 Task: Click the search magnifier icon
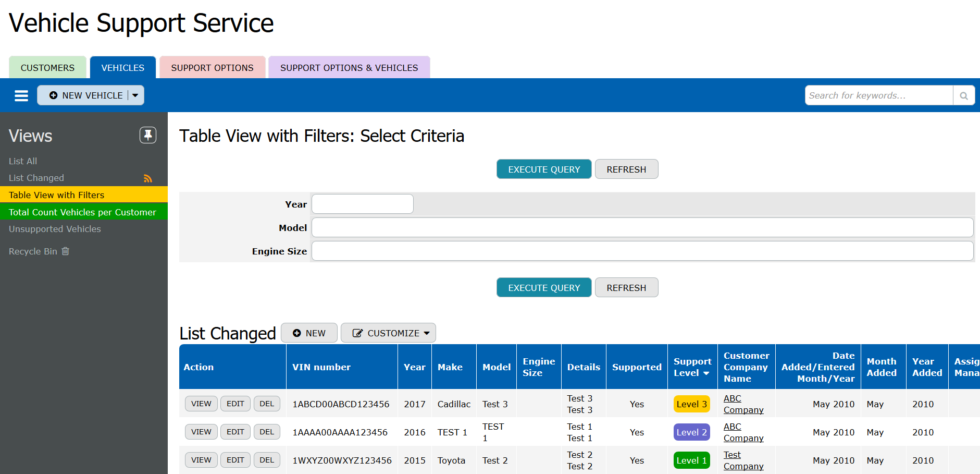tap(964, 95)
